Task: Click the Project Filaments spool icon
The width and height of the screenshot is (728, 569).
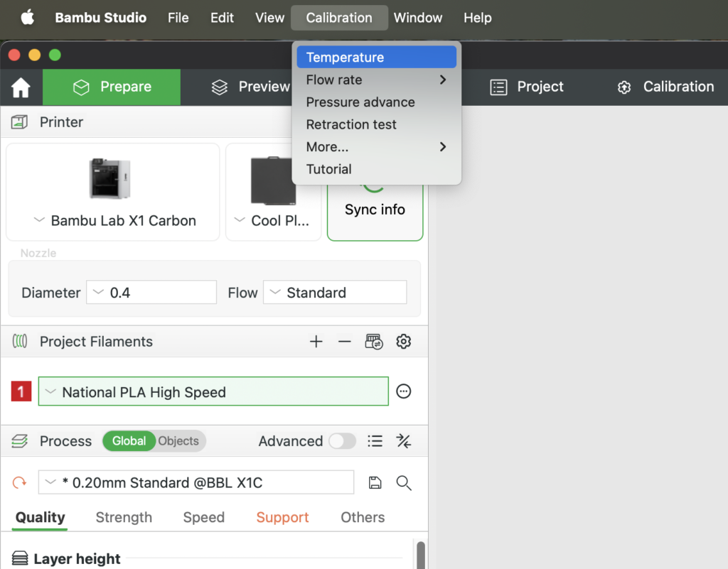Action: 19,341
